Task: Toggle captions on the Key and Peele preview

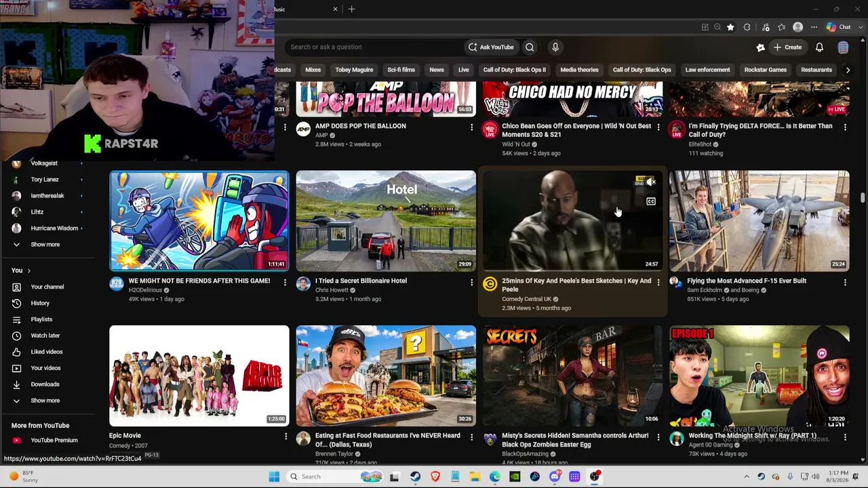Action: (x=650, y=201)
